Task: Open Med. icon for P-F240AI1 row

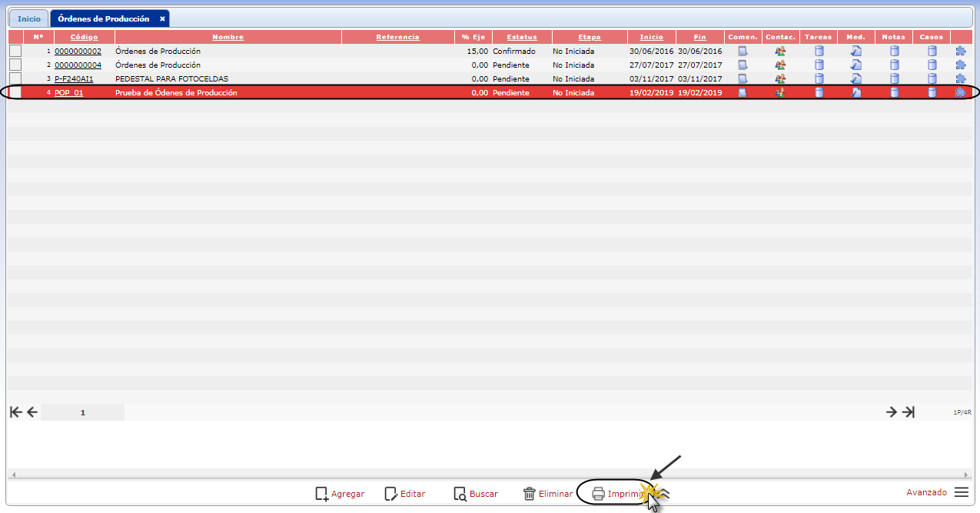Action: click(x=856, y=78)
